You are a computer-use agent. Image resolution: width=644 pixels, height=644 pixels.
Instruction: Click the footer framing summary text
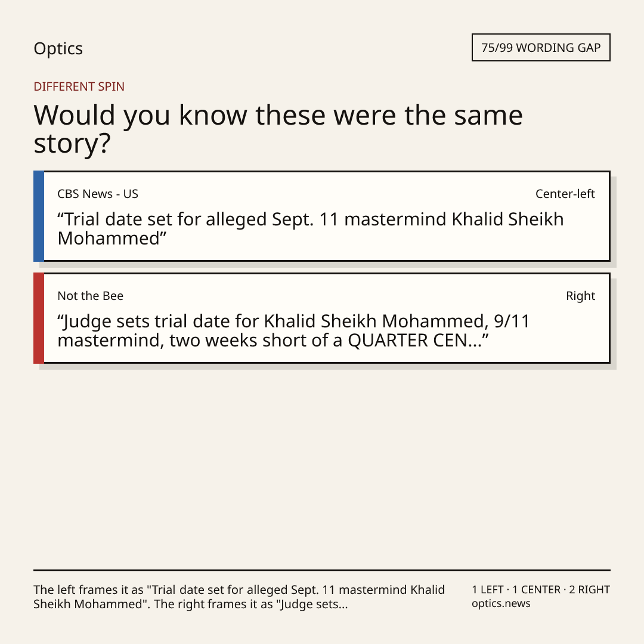(239, 597)
